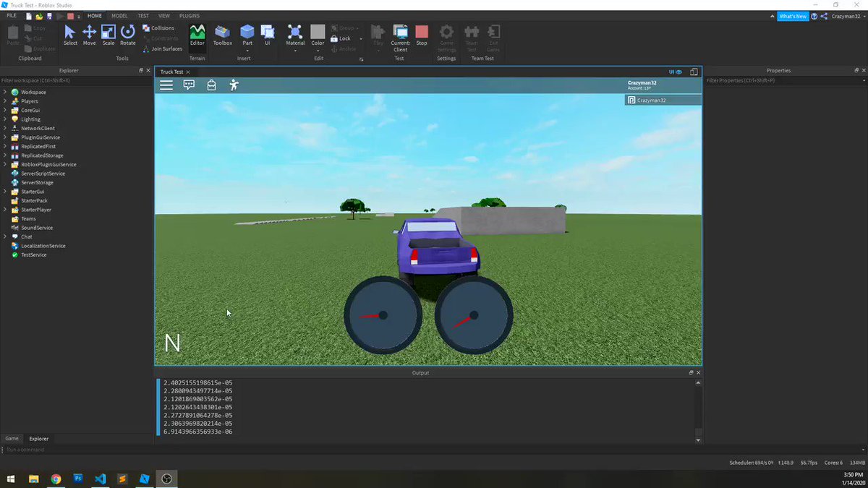Activate the Scale tool

[109, 35]
